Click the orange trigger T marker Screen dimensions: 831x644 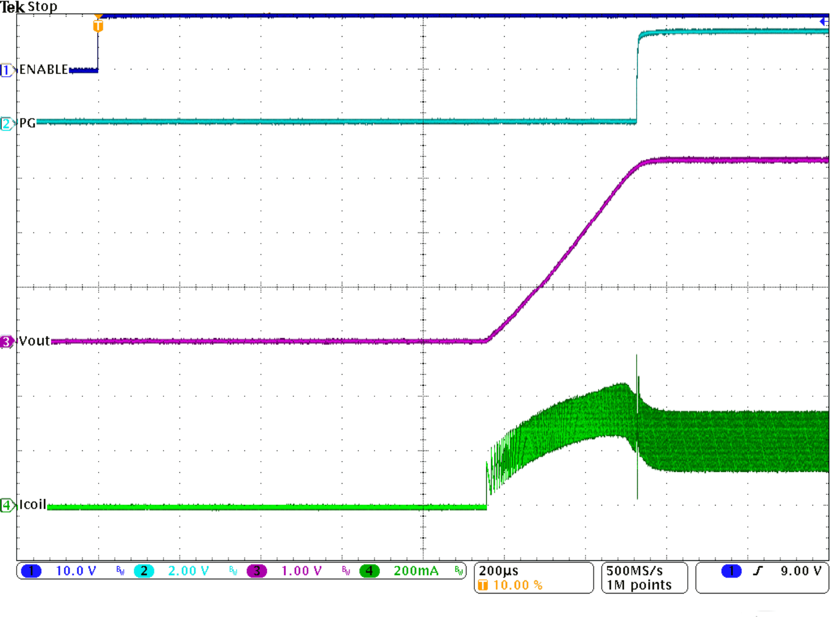pyautogui.click(x=97, y=26)
